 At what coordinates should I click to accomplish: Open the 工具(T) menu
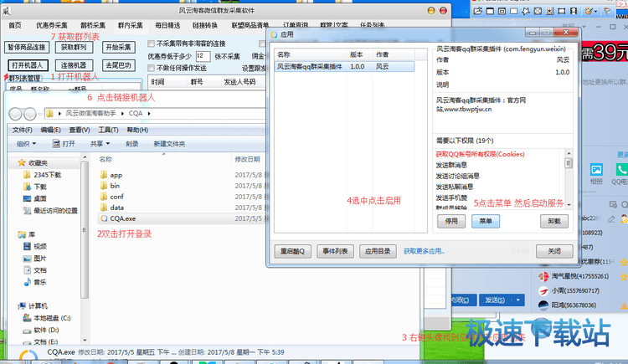tap(108, 130)
